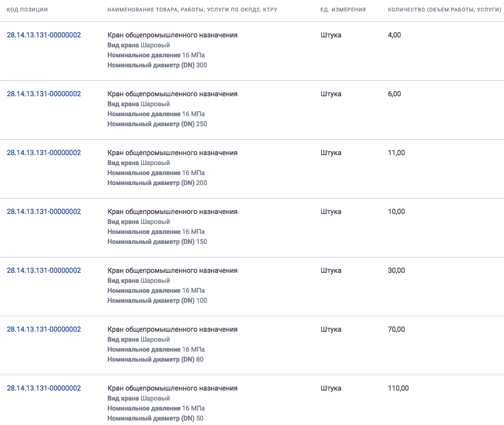Open position code link for DN 100 valve
This screenshot has height=425, width=504.
[x=44, y=270]
